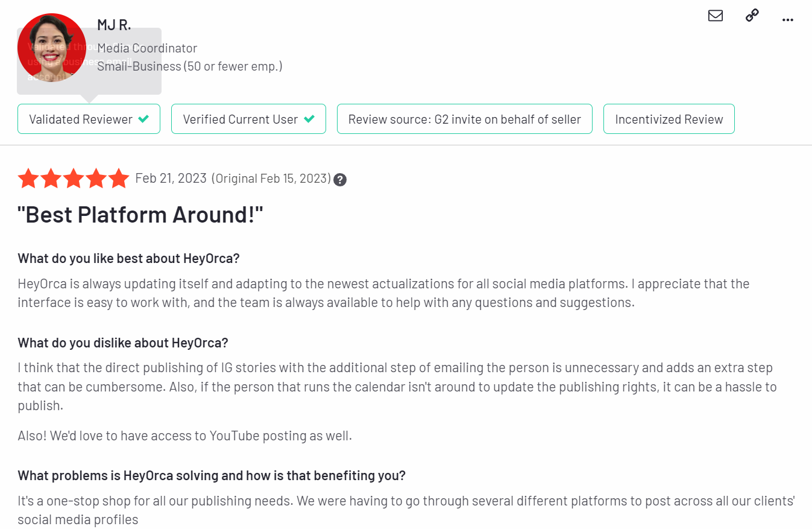Click the Small-Business company size text

[190, 66]
